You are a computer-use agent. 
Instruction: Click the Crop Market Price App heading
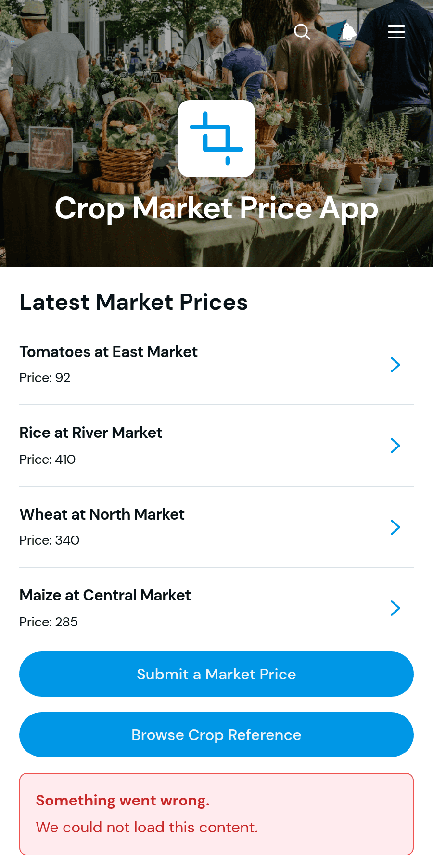click(216, 208)
